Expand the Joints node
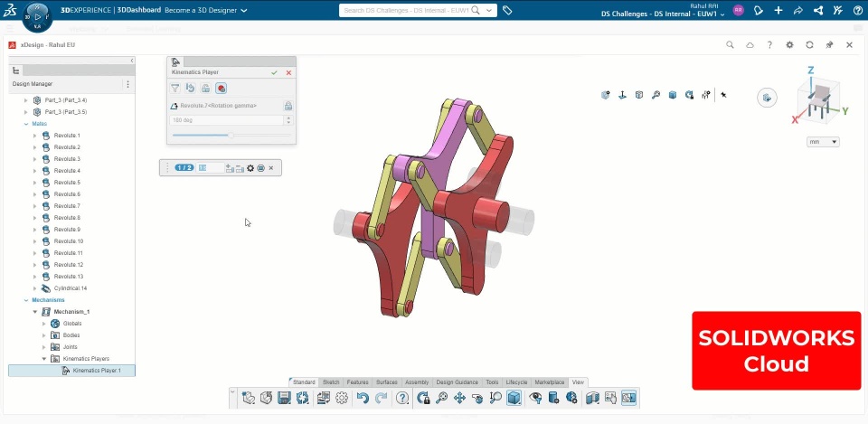 (44, 347)
